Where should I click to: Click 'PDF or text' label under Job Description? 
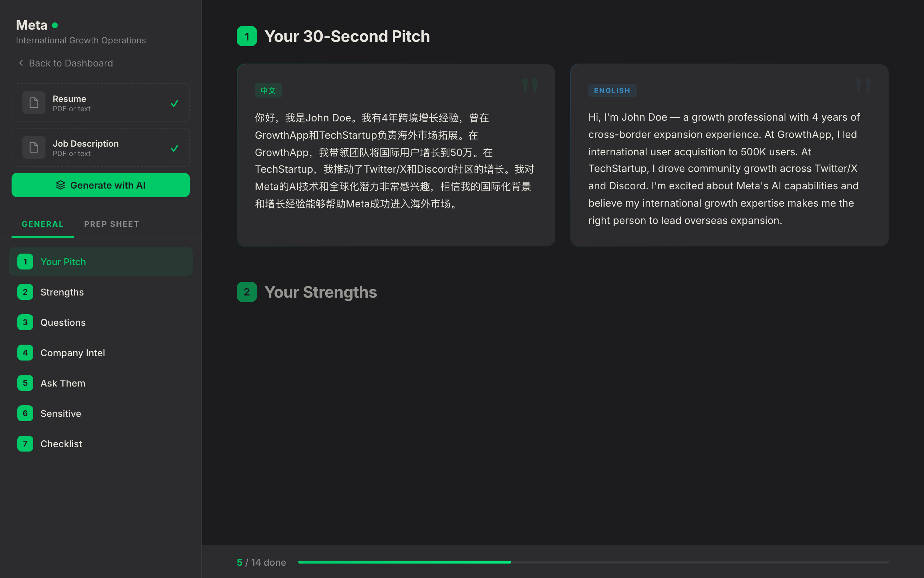[x=71, y=154]
